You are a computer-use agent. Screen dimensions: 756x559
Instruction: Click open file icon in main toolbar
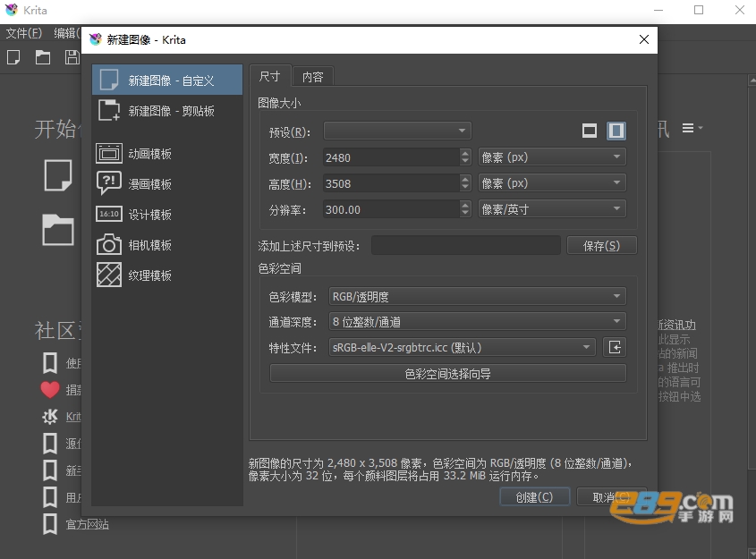43,57
